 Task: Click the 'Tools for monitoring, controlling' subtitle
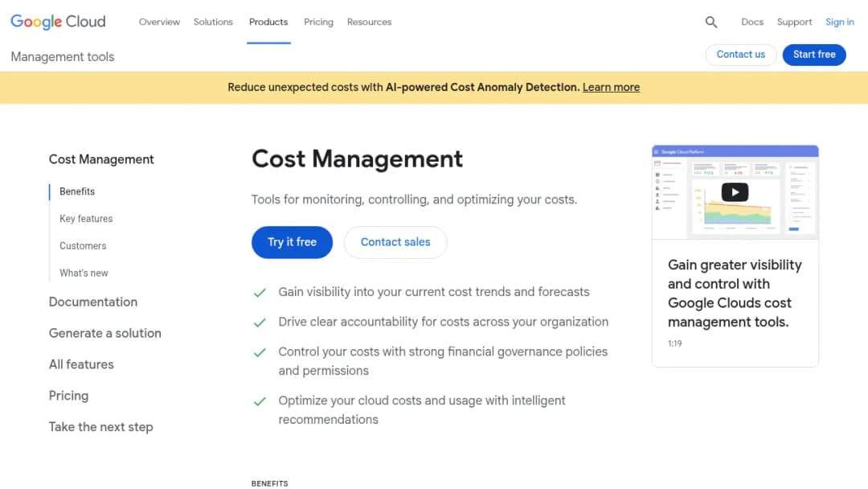(414, 199)
